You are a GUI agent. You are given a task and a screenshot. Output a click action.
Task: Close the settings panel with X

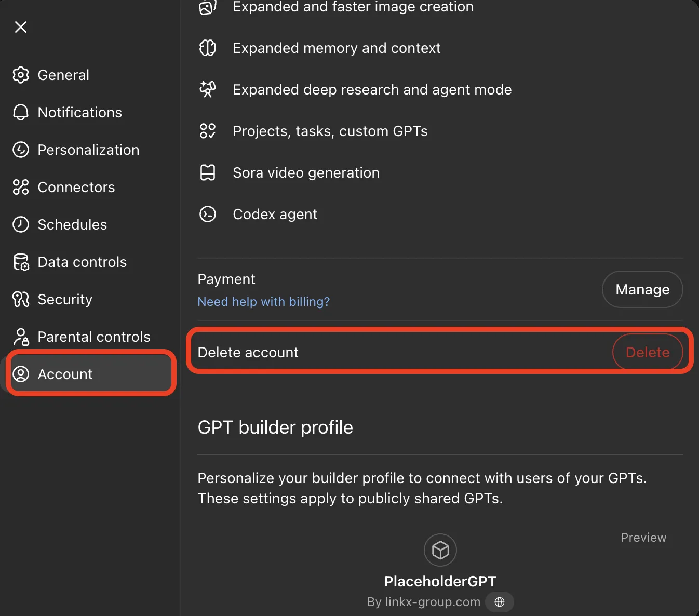pos(21,27)
